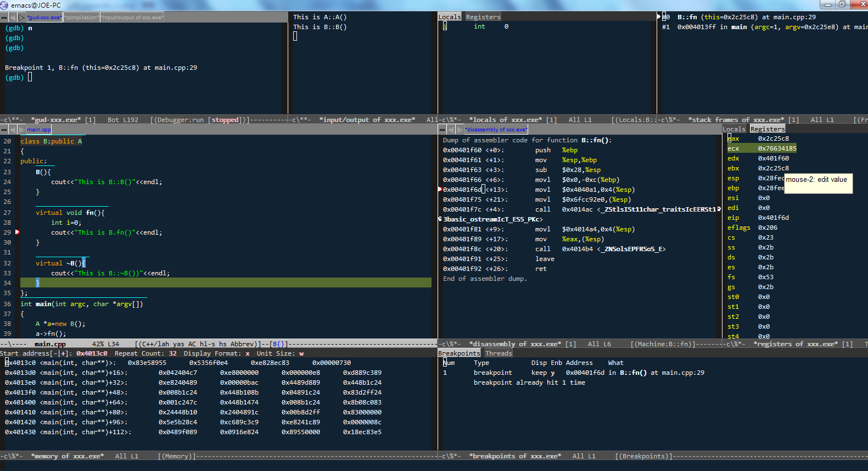This screenshot has width=868, height=471.
Task: Switch to Registers tab in top panel
Action: tap(483, 17)
